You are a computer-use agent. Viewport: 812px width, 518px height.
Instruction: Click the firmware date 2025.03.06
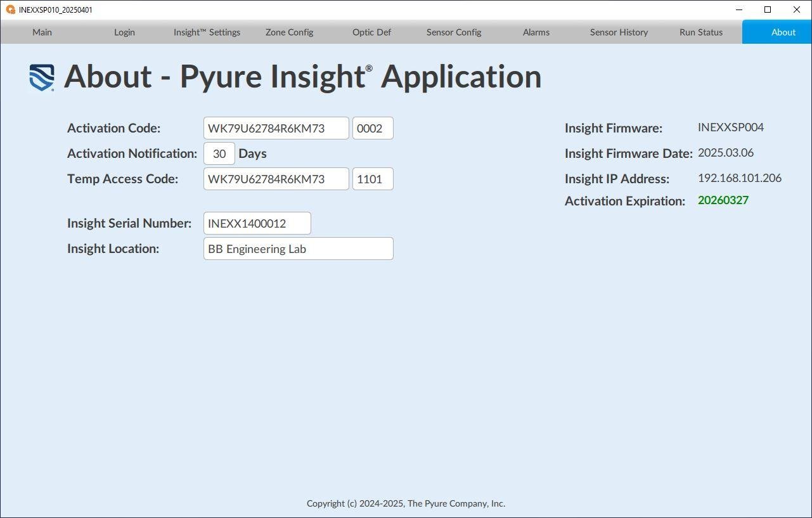[x=726, y=153]
